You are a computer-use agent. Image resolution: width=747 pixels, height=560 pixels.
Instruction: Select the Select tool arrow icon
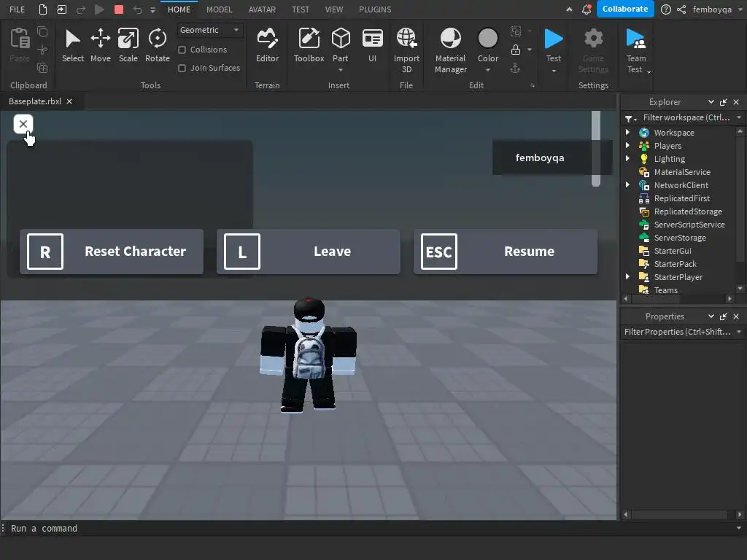(x=72, y=39)
